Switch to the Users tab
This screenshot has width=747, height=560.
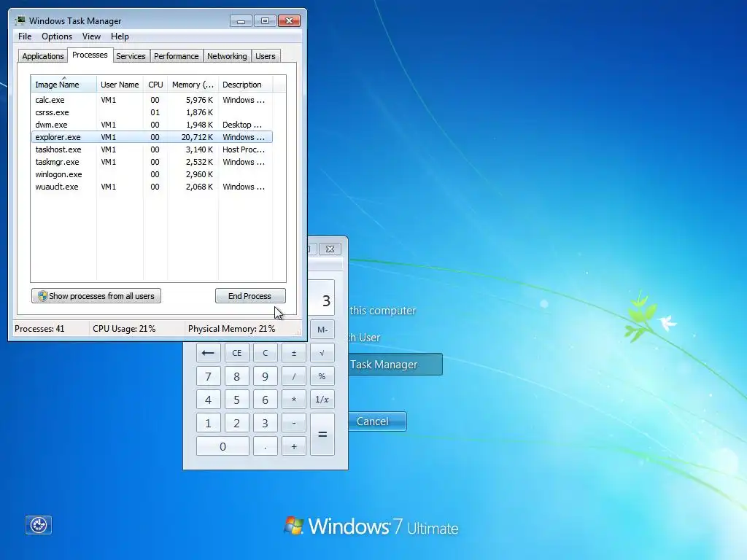click(x=266, y=56)
